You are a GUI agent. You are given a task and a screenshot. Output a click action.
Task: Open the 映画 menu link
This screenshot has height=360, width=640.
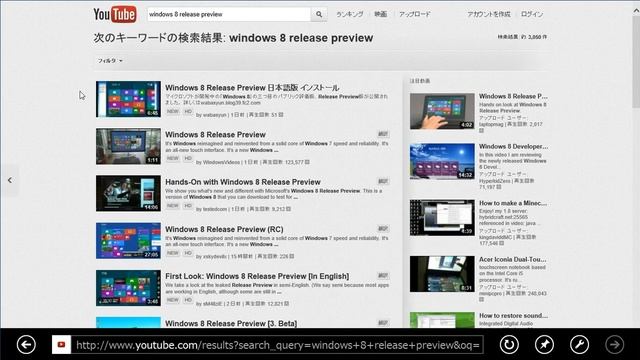pyautogui.click(x=380, y=14)
